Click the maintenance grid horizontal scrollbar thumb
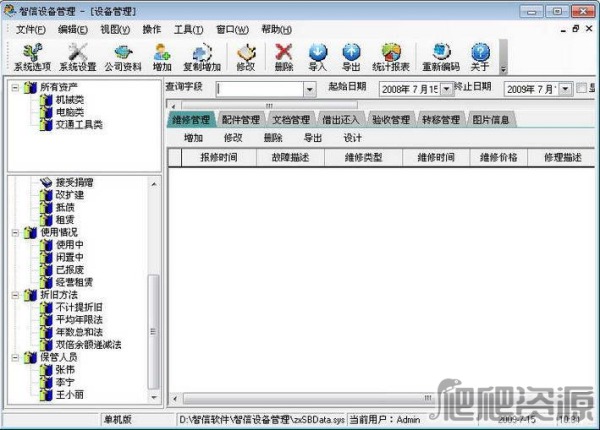This screenshot has width=600, height=430. click(309, 399)
